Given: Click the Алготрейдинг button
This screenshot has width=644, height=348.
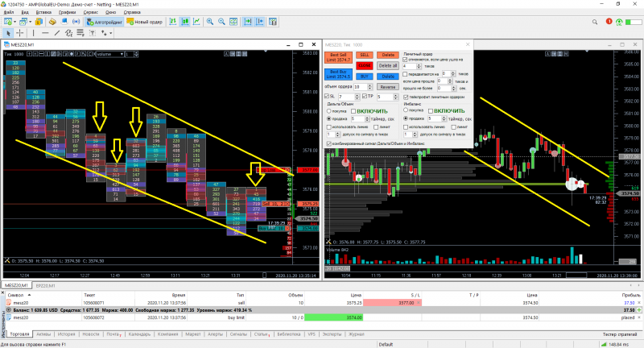Looking at the screenshot, I should (x=105, y=22).
